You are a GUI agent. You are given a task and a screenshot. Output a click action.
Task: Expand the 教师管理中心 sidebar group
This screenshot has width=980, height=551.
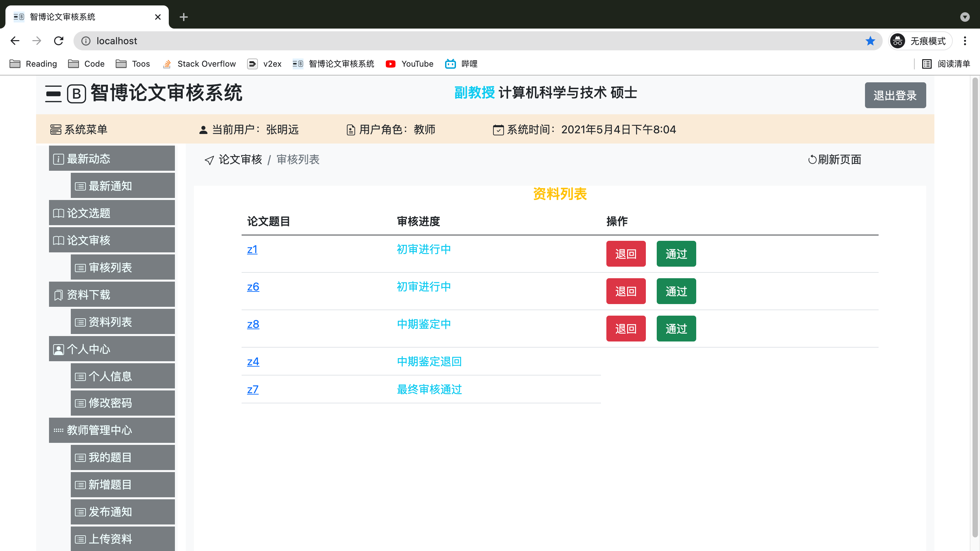pos(112,430)
